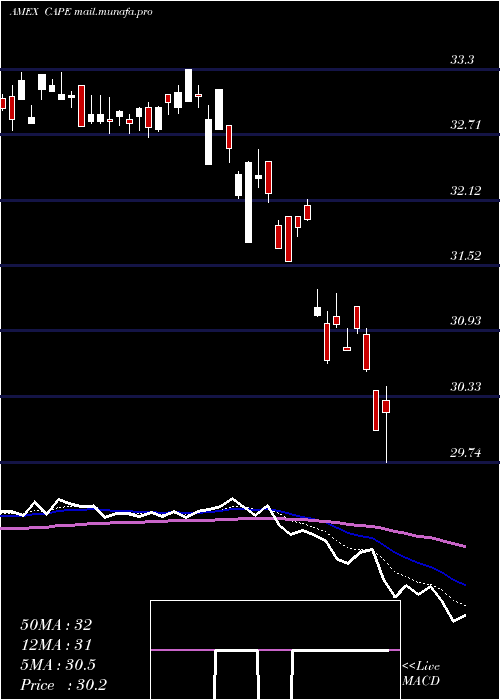Click the 30.93 price level label
The image size is (500, 700).
tap(465, 321)
